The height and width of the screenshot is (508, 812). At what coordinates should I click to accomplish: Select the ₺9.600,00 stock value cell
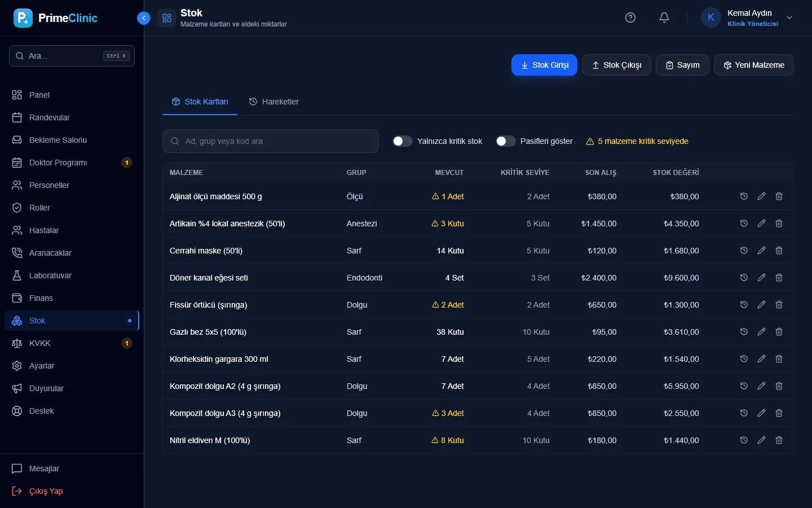(x=681, y=278)
